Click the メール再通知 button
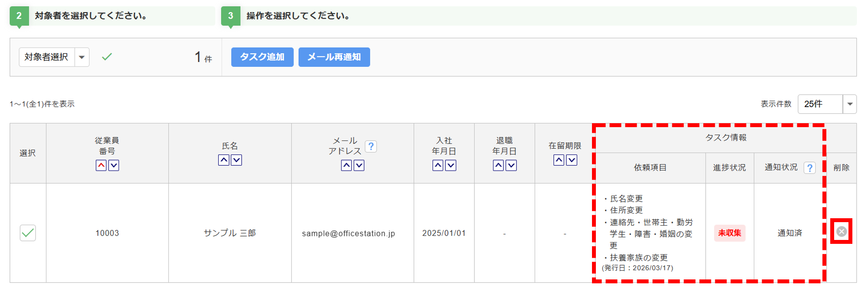The width and height of the screenshot is (868, 292). tap(334, 57)
